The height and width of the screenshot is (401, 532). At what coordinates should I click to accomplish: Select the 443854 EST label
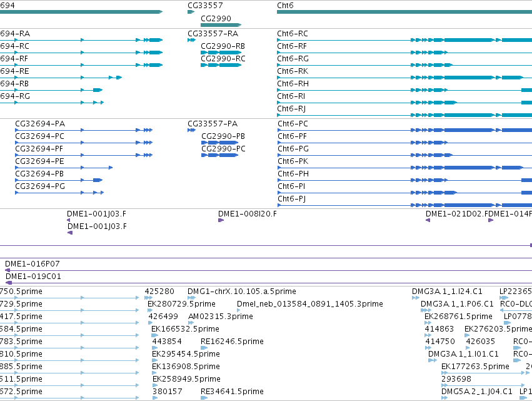[x=167, y=342]
